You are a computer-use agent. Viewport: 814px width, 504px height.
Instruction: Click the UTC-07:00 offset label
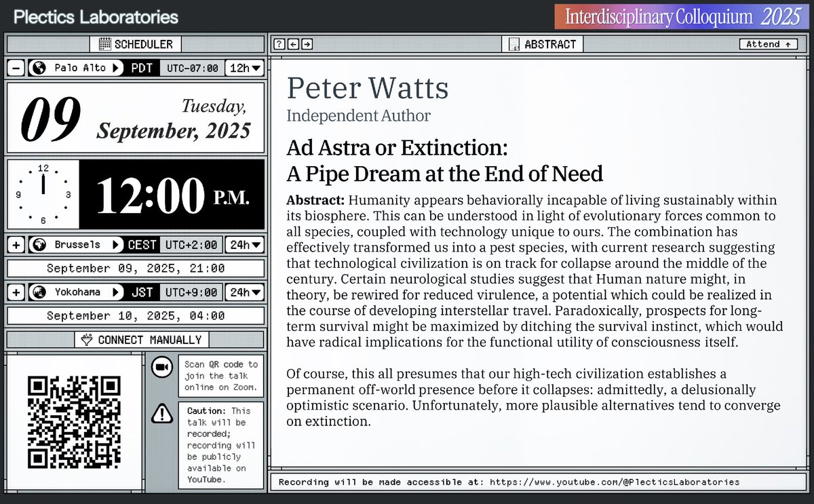192,68
